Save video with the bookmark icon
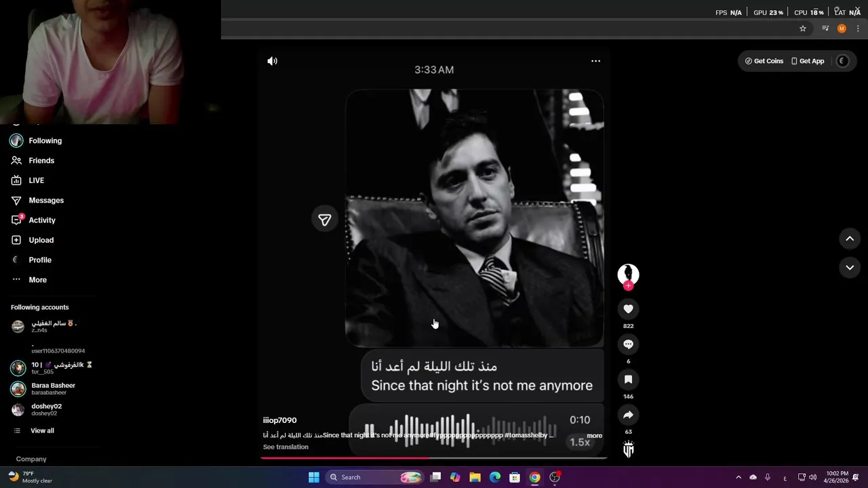868x488 pixels. [x=628, y=380]
